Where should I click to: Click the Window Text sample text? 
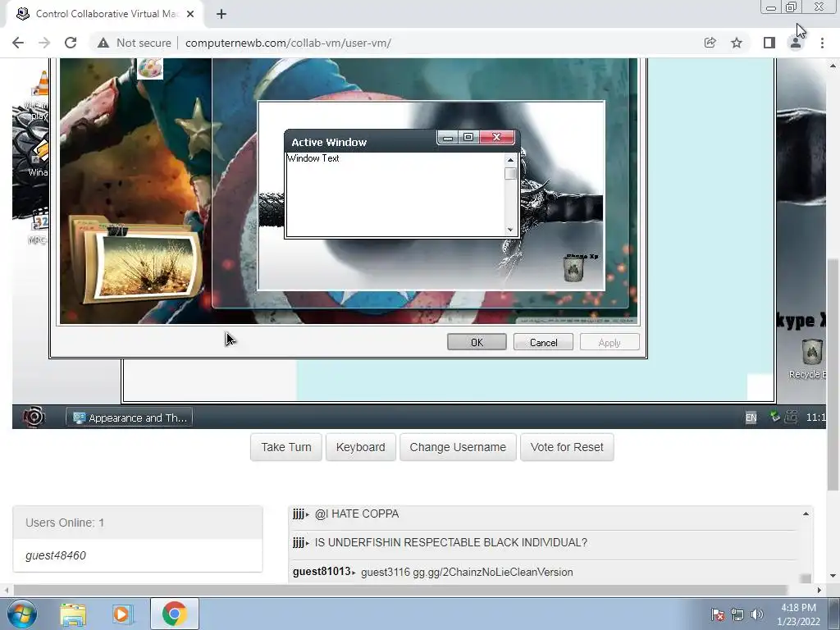coord(313,158)
